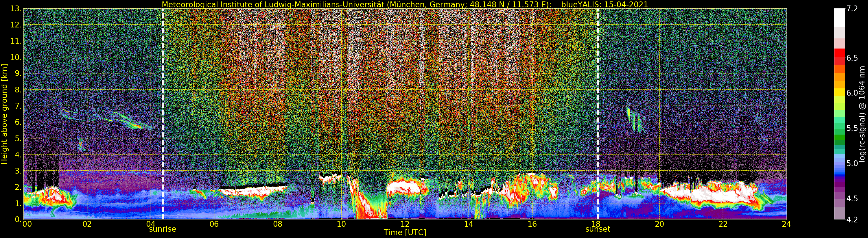The image size is (868, 238).
Task: Pick time axis tick '10'
Action: coord(341,224)
